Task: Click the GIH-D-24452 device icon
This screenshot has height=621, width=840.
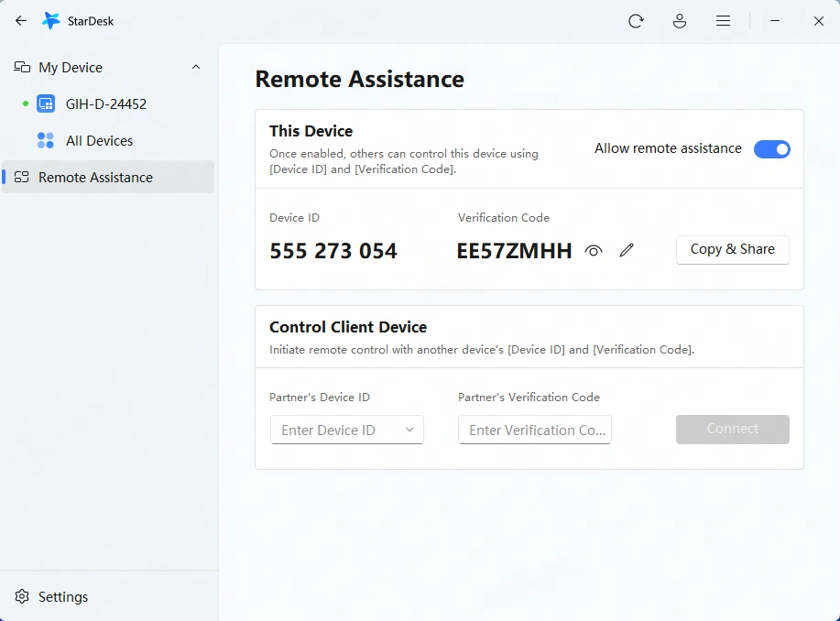Action: pyautogui.click(x=46, y=103)
